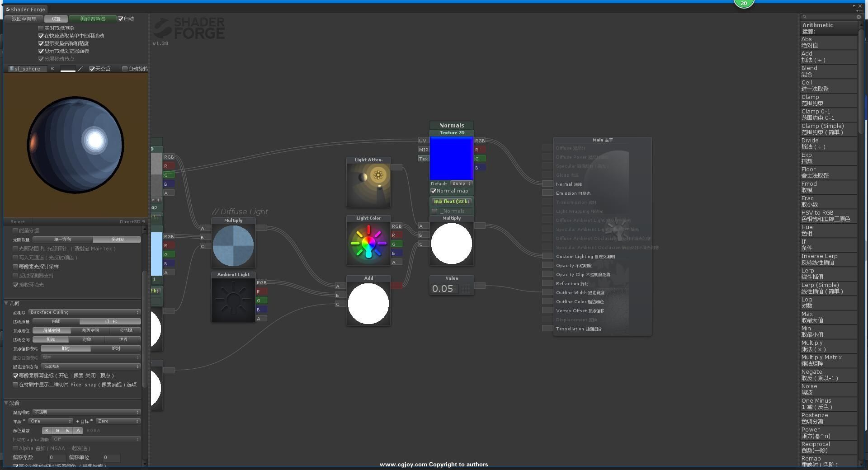Select 多光照 light count option

pyautogui.click(x=117, y=240)
